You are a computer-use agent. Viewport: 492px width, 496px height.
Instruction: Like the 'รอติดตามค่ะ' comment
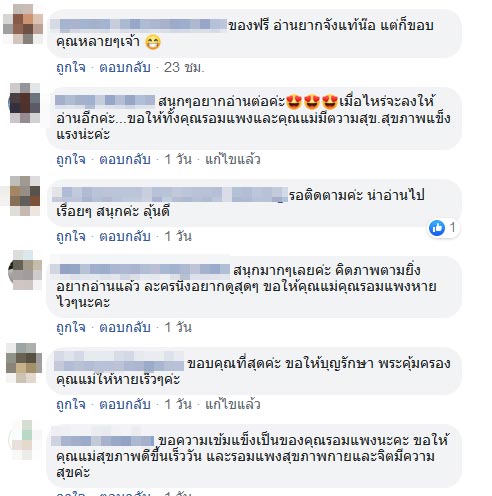(71, 237)
